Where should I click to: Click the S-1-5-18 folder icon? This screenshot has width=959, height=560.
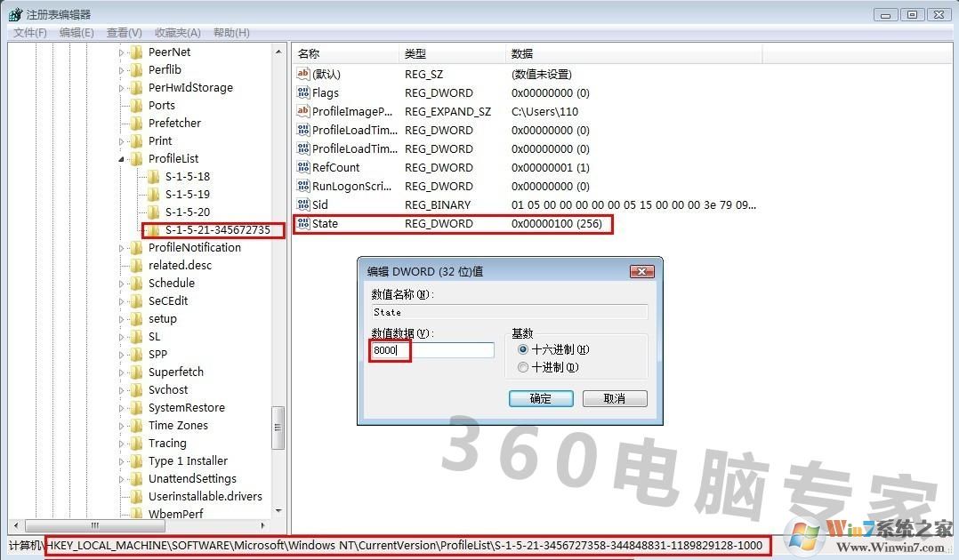154,177
